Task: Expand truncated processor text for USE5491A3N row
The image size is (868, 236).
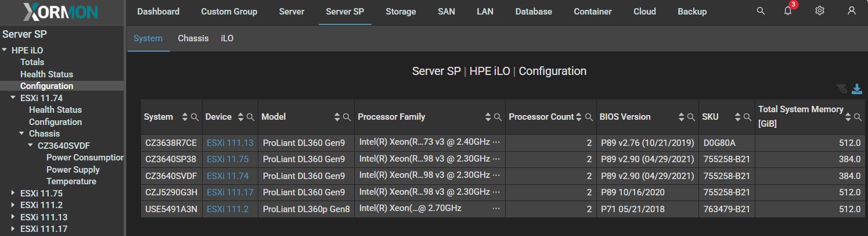Action: [496, 208]
